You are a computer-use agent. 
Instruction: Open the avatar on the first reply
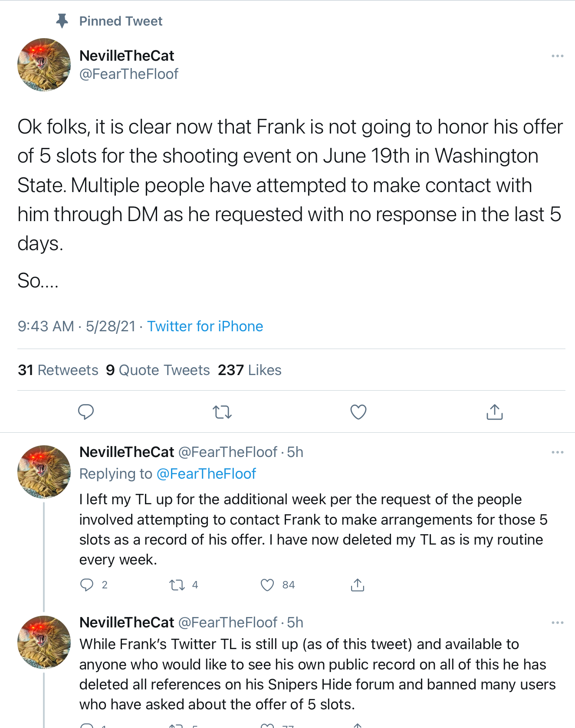(44, 471)
